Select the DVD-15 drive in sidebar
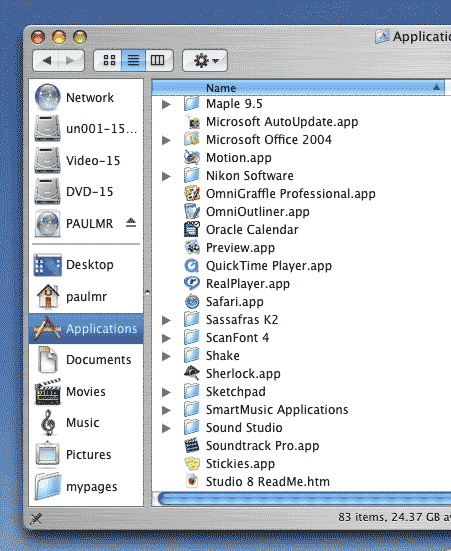The height and width of the screenshot is (551, 451). tap(86, 192)
